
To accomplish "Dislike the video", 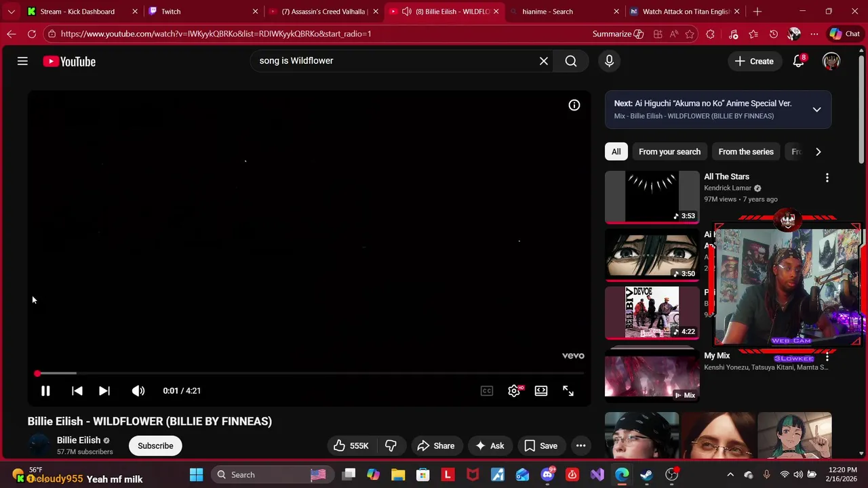I will (391, 446).
